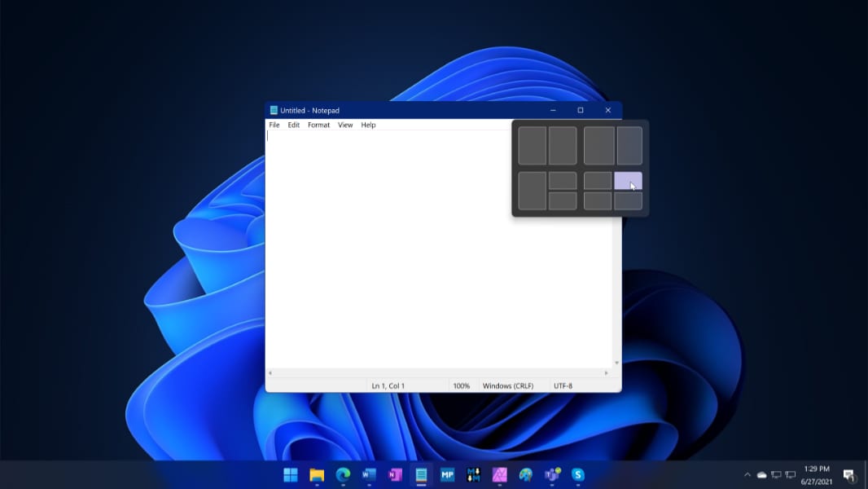Snap window to left half of first layout
Viewport: 868px width, 489px height.
[x=533, y=146]
